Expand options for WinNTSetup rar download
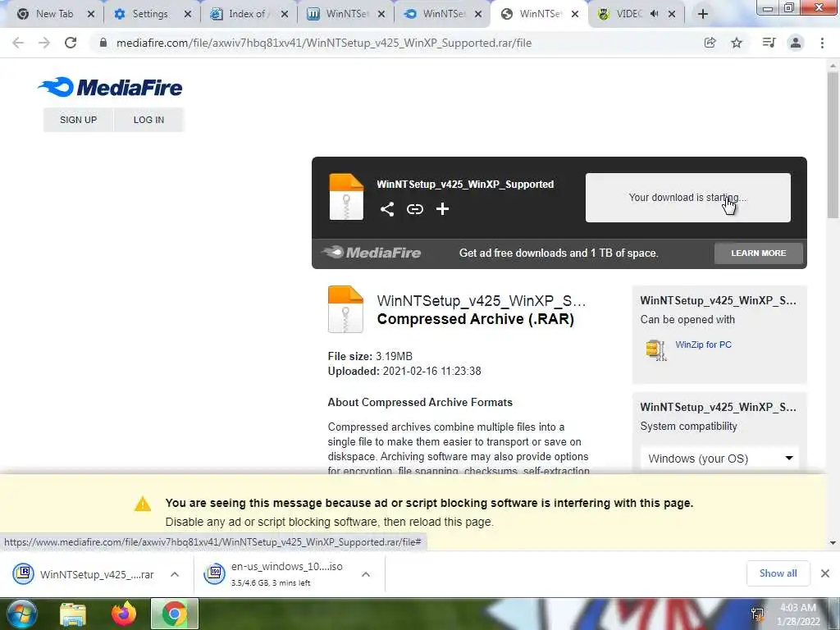Viewport: 840px width, 630px height. [175, 574]
